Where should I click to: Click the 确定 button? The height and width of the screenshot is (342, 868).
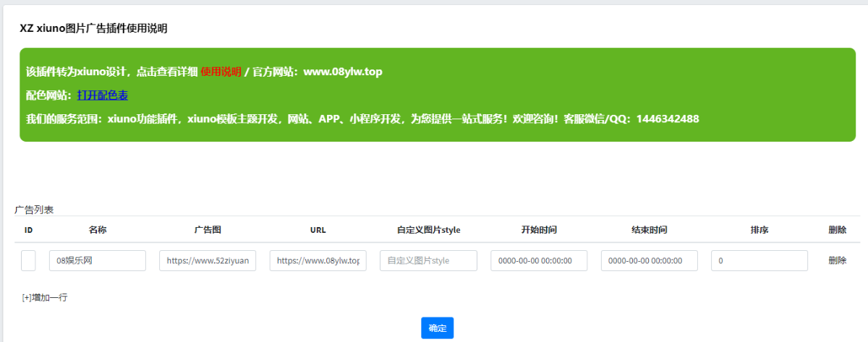[x=437, y=328]
